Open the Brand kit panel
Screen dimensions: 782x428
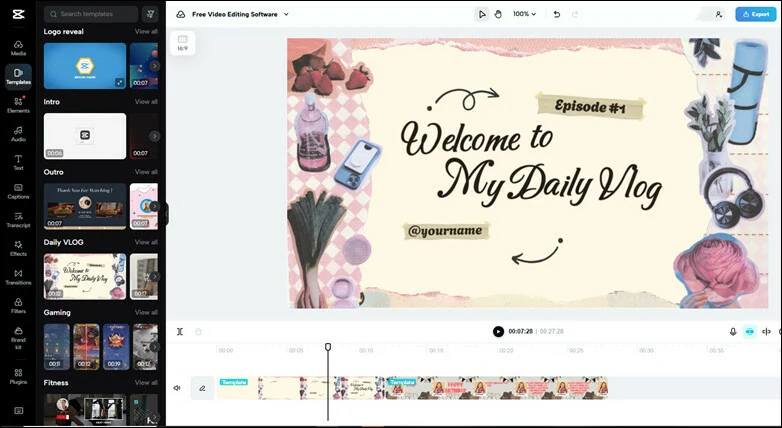pyautogui.click(x=18, y=337)
